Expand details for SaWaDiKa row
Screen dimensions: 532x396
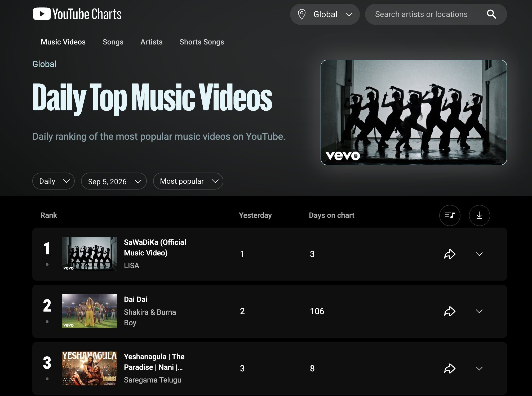(x=479, y=254)
